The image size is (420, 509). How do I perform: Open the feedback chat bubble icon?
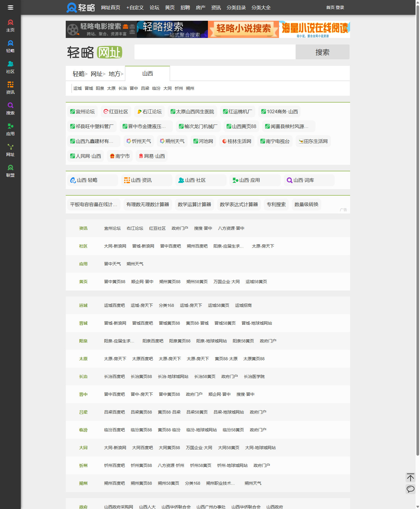click(410, 489)
